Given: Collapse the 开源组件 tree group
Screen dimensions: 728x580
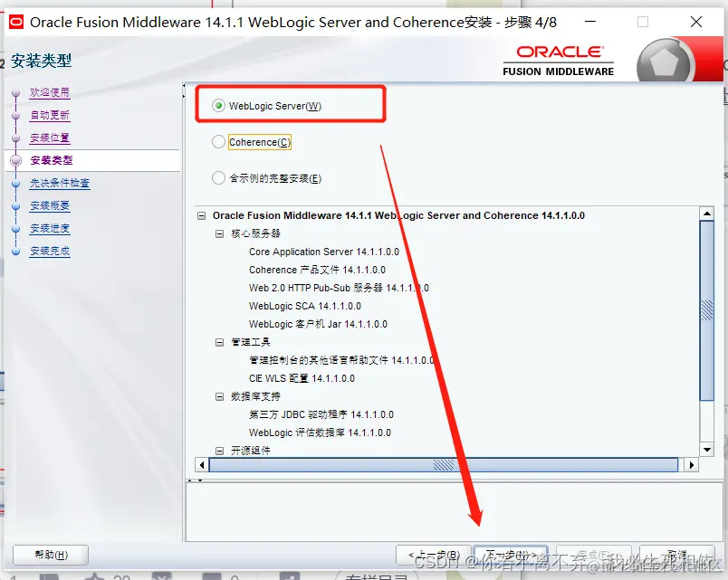Looking at the screenshot, I should (220, 451).
